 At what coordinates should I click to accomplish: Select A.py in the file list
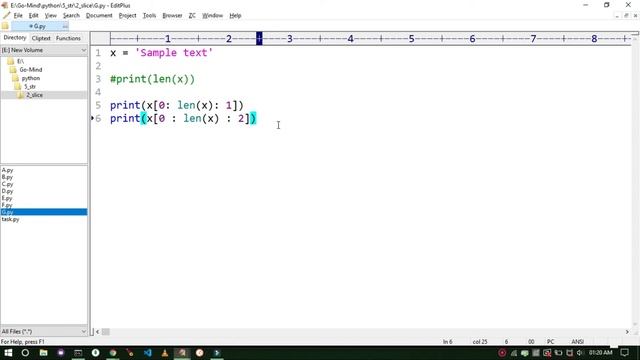[7, 170]
